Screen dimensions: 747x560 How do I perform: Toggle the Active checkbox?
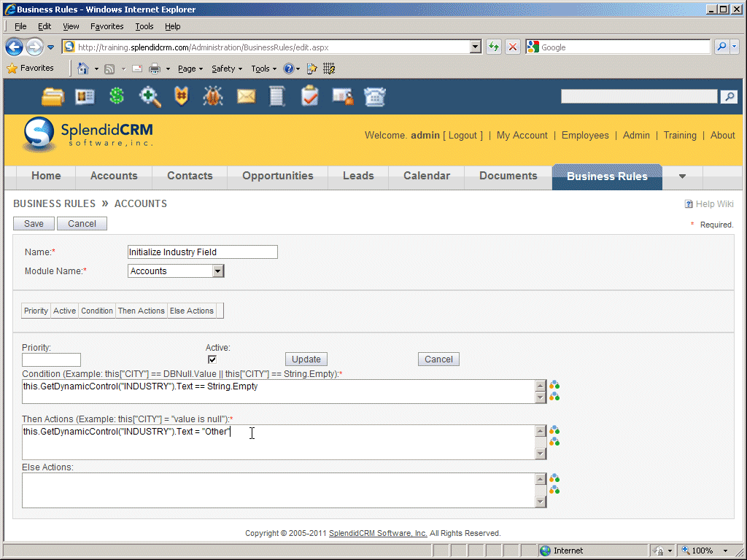(x=212, y=359)
